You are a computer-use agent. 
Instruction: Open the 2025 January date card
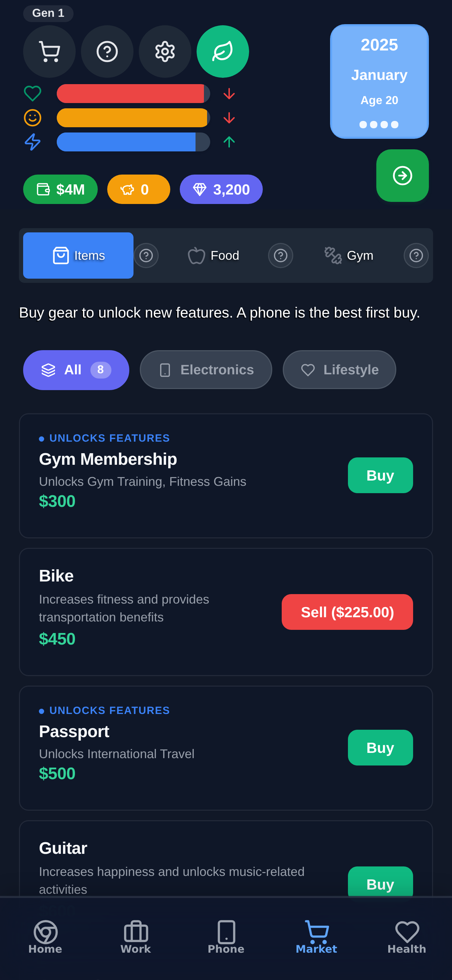[x=379, y=81]
